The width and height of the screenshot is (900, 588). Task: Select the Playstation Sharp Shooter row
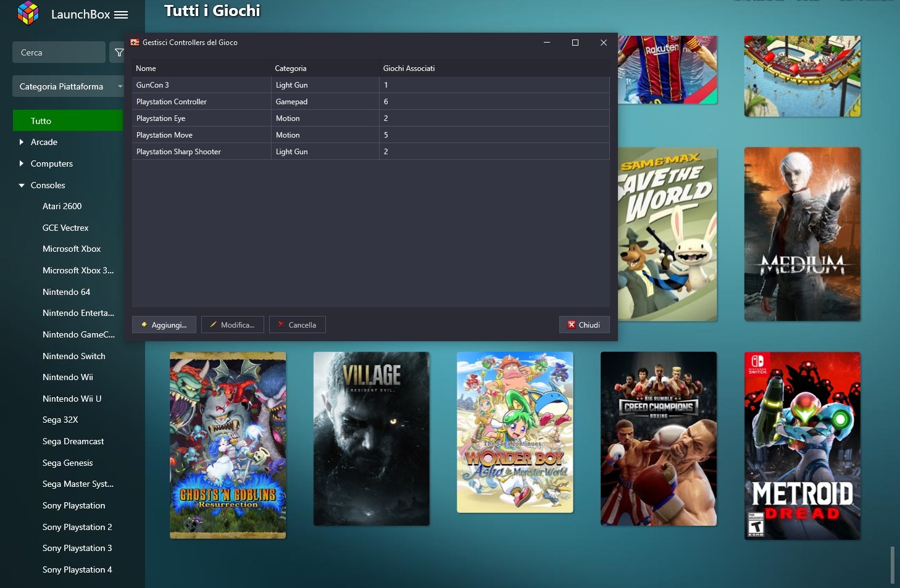(370, 152)
